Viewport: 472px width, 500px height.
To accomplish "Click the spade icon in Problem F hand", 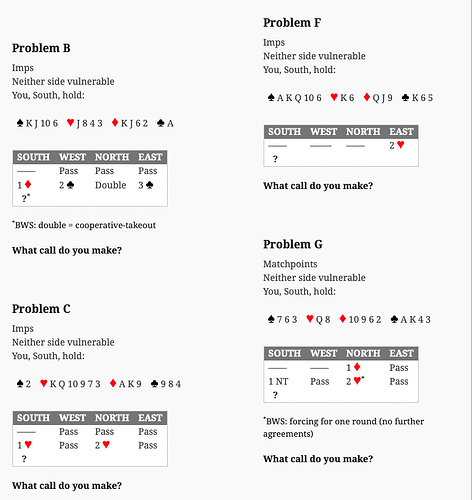I will coord(271,97).
